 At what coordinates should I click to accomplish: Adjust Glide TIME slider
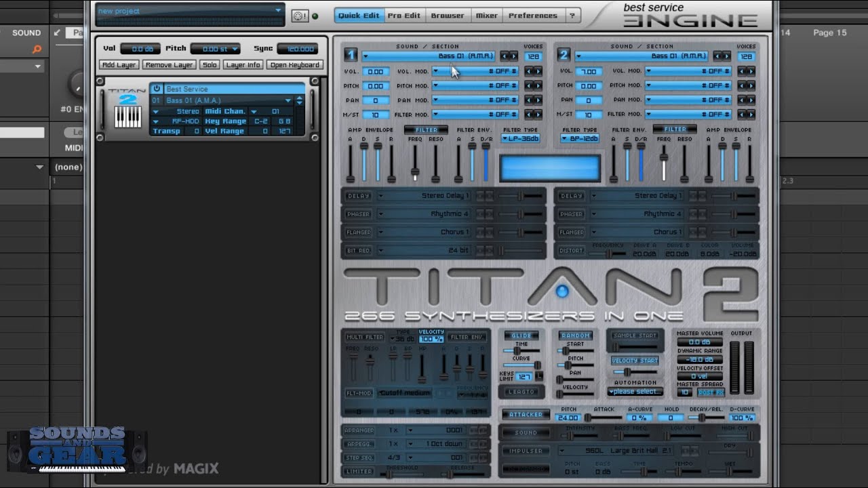521,350
